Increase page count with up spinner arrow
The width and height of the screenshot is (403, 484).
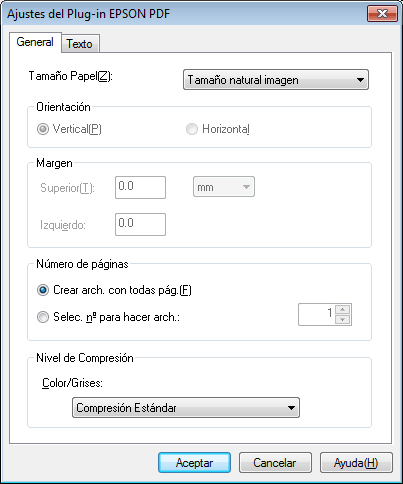(343, 309)
